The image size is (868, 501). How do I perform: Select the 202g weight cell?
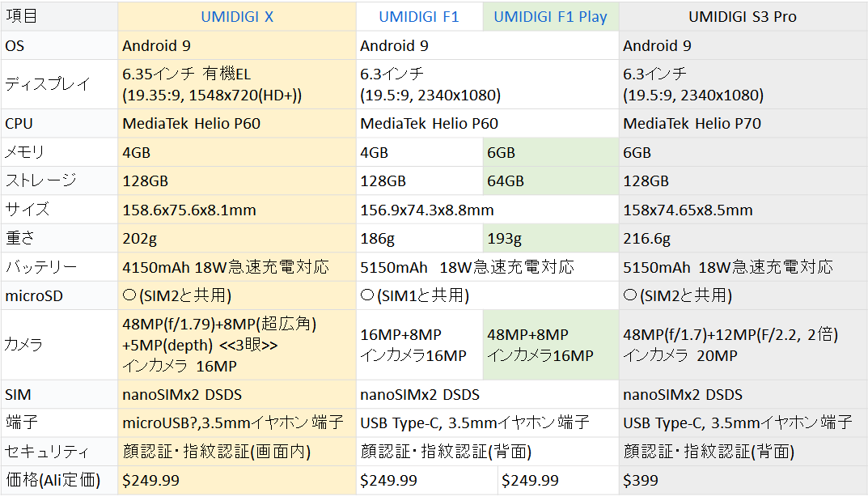pos(236,239)
